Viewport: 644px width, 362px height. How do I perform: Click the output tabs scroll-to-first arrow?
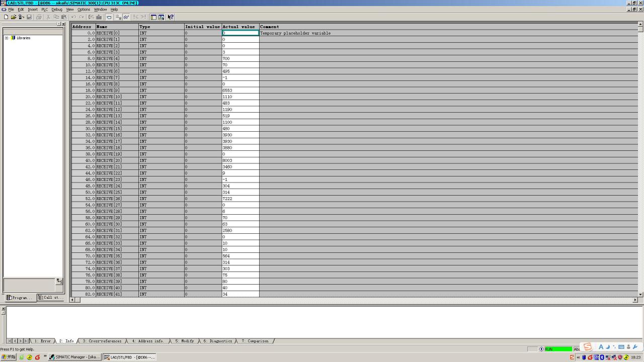[10, 341]
